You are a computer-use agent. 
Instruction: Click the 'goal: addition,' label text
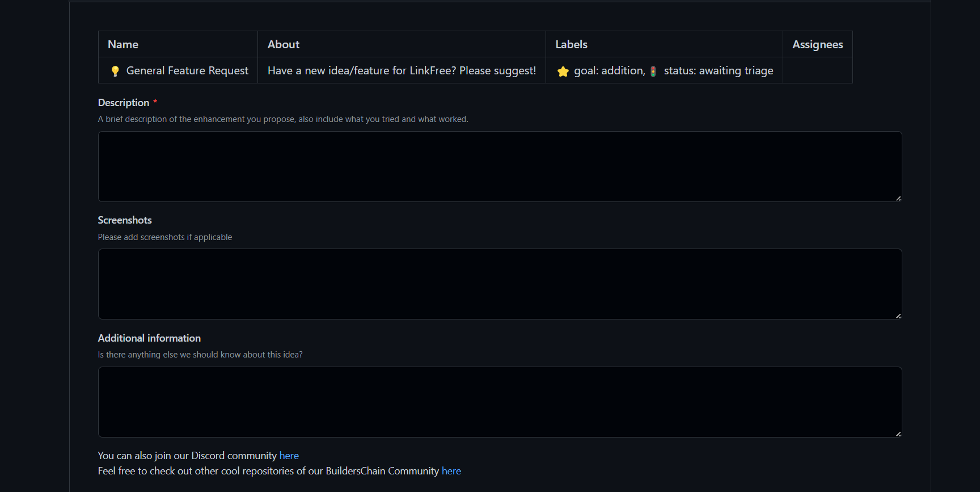point(609,71)
